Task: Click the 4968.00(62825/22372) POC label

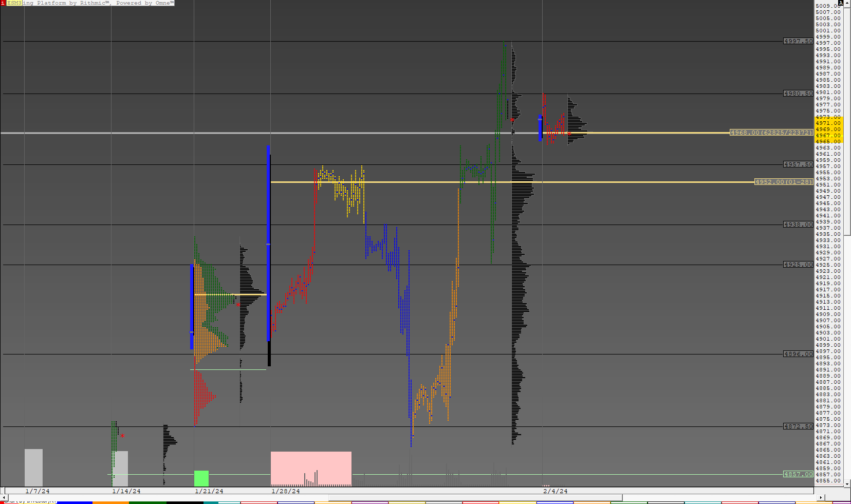Action: [x=771, y=133]
